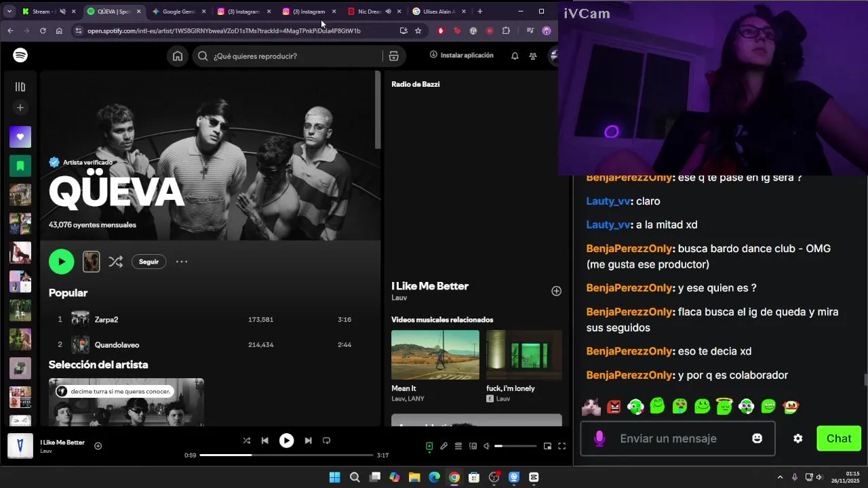
Task: Collapse Your Library sidebar icon
Action: coord(20,87)
